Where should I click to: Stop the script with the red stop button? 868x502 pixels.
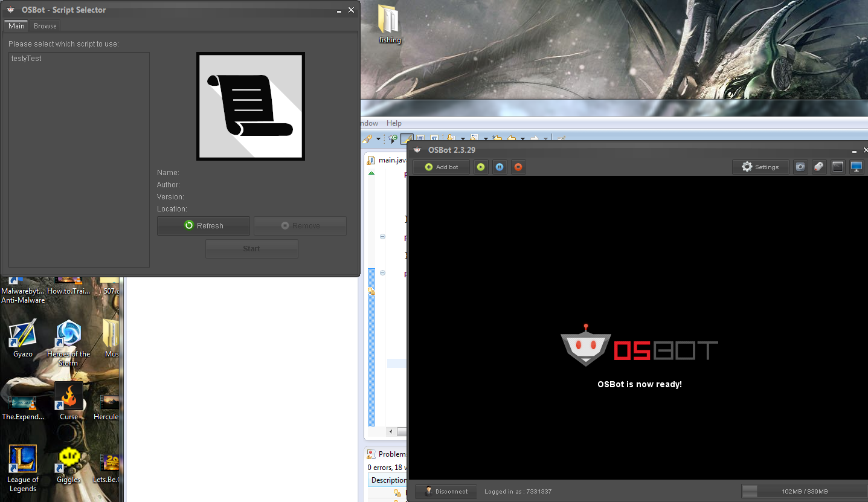[x=518, y=167]
